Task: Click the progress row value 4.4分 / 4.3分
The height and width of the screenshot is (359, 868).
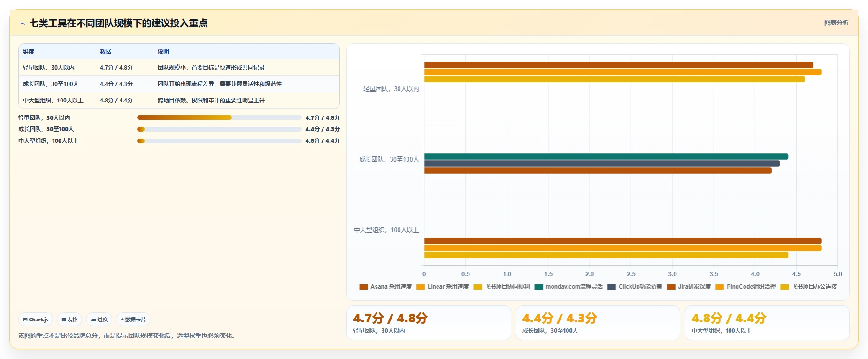Action: tap(323, 129)
